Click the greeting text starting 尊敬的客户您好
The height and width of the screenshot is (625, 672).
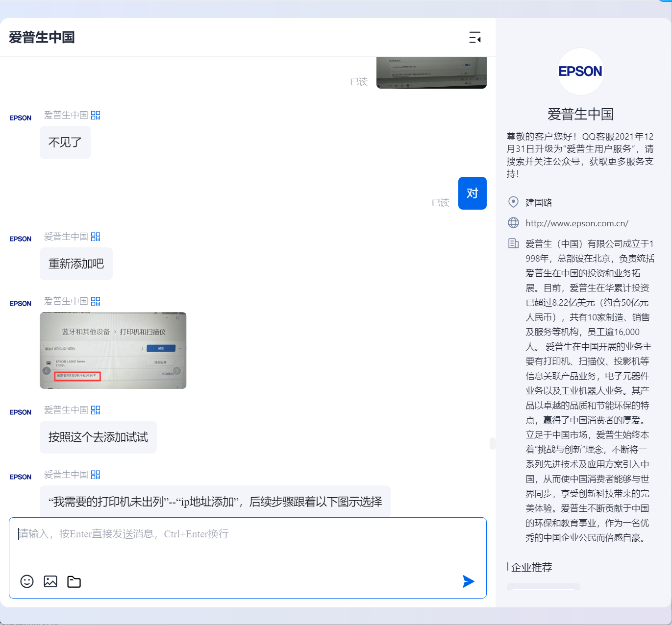(580, 155)
